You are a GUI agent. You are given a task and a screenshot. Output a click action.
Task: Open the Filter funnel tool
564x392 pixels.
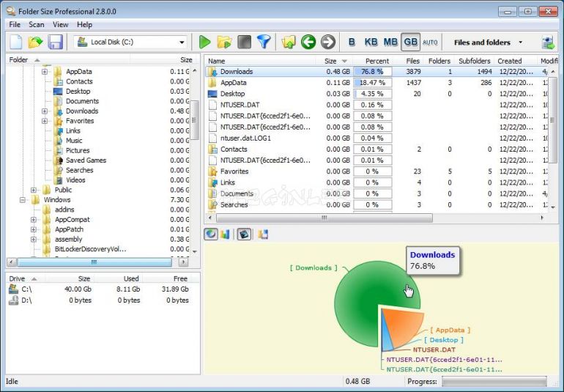pos(264,42)
